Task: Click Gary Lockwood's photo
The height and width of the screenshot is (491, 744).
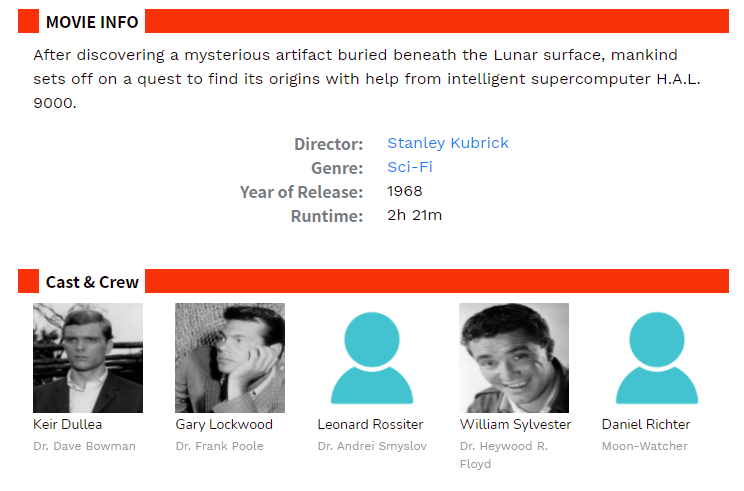Action: [x=230, y=358]
